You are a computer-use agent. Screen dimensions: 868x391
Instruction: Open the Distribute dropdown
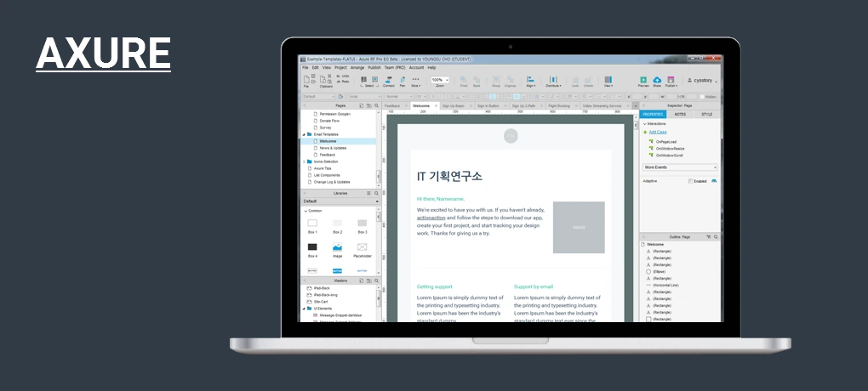tap(553, 82)
